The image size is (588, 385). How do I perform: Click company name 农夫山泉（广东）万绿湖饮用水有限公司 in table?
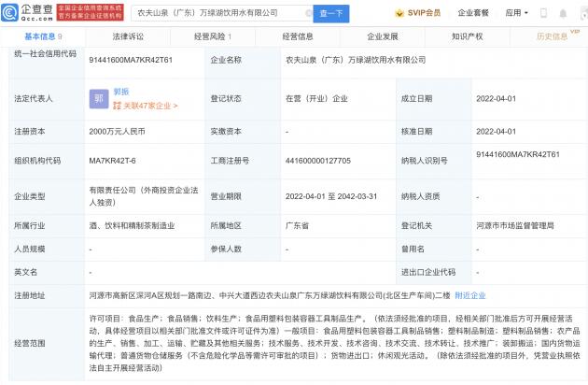tap(356, 60)
